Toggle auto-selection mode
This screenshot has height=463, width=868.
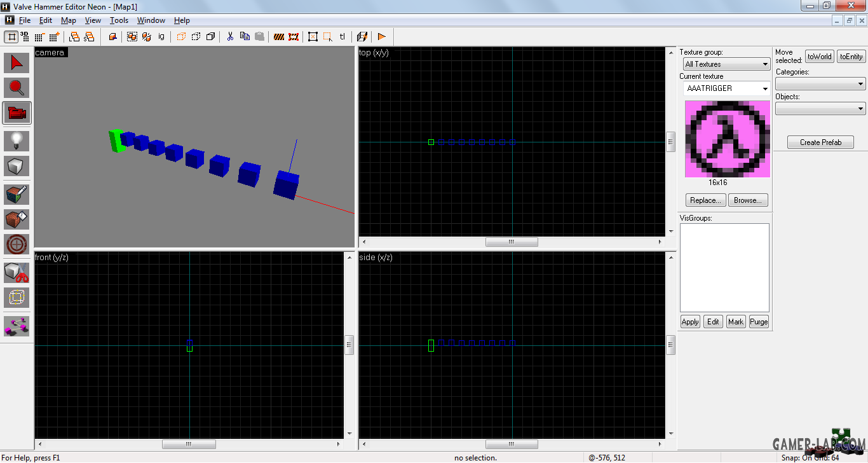point(327,37)
